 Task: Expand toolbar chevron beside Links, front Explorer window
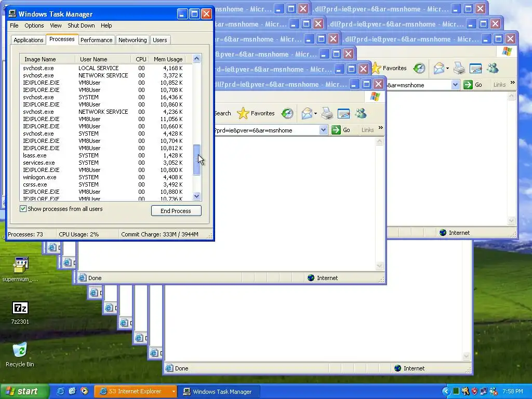[x=381, y=128]
